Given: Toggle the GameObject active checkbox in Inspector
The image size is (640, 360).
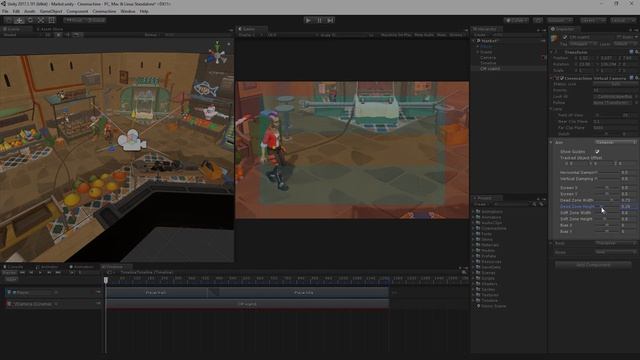Looking at the screenshot, I should (565, 37).
